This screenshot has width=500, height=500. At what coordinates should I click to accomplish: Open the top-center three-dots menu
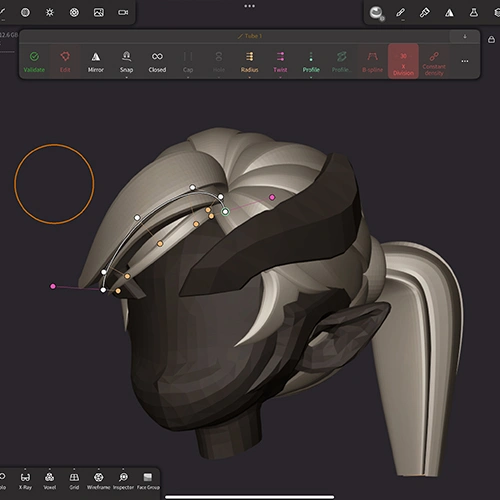249,6
